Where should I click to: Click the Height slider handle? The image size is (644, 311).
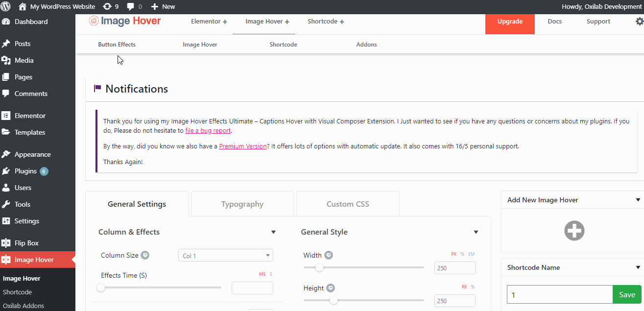pos(334,300)
